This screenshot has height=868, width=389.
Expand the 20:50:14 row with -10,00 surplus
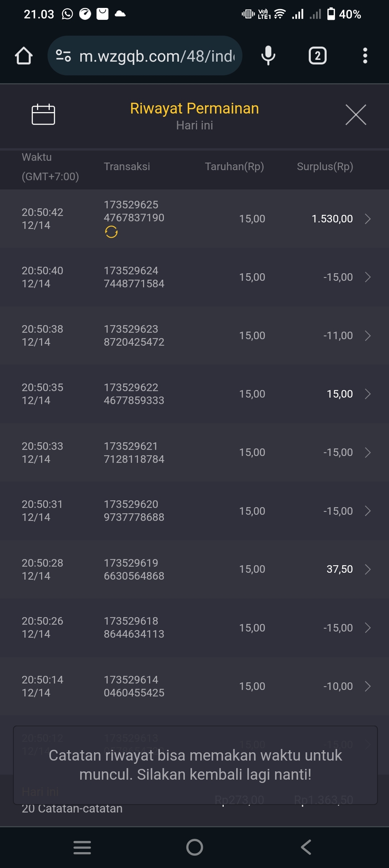point(367,686)
